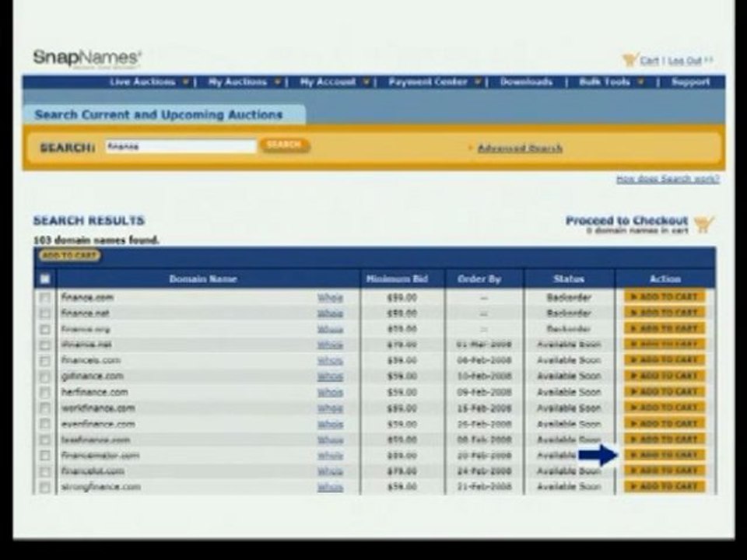This screenshot has height=560, width=747.
Task: Add financeis.com to cart
Action: [665, 360]
